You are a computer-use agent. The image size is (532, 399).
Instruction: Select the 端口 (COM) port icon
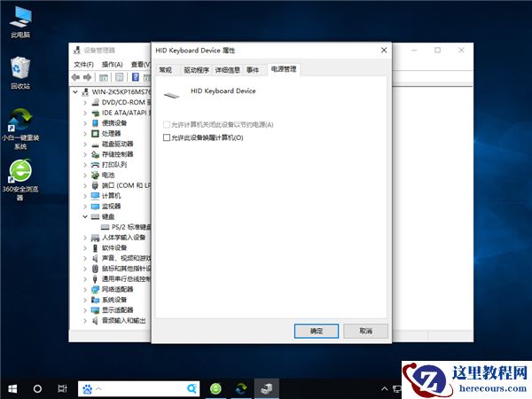pos(96,185)
